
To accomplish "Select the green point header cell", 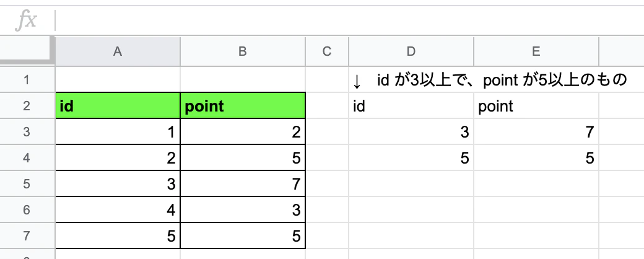I will point(243,106).
